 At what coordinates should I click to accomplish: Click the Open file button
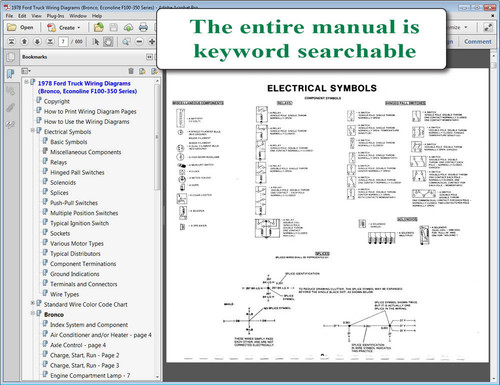(x=20, y=27)
